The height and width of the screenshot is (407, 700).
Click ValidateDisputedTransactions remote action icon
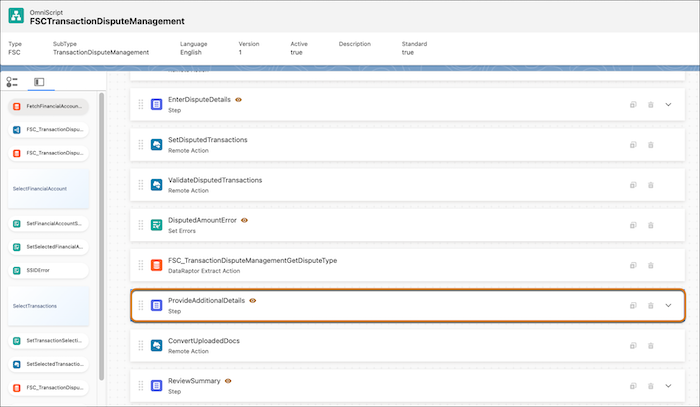point(156,185)
